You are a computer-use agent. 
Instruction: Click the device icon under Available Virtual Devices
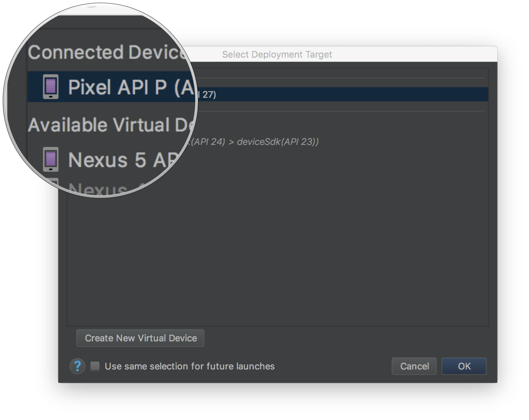pyautogui.click(x=51, y=160)
